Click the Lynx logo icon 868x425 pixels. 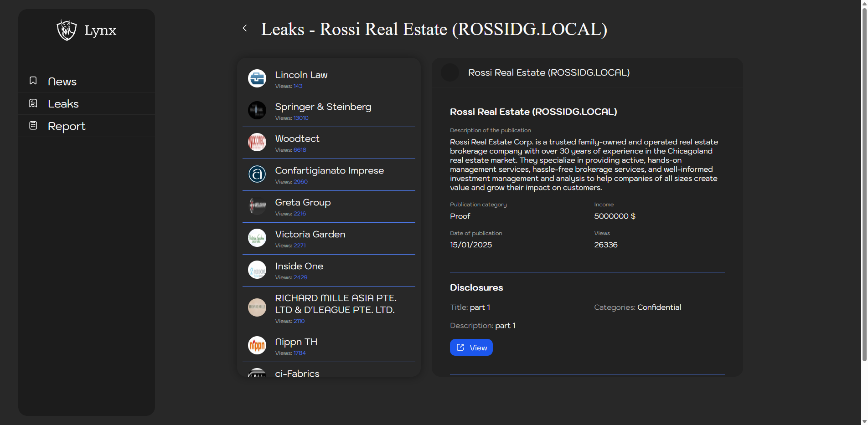(67, 30)
